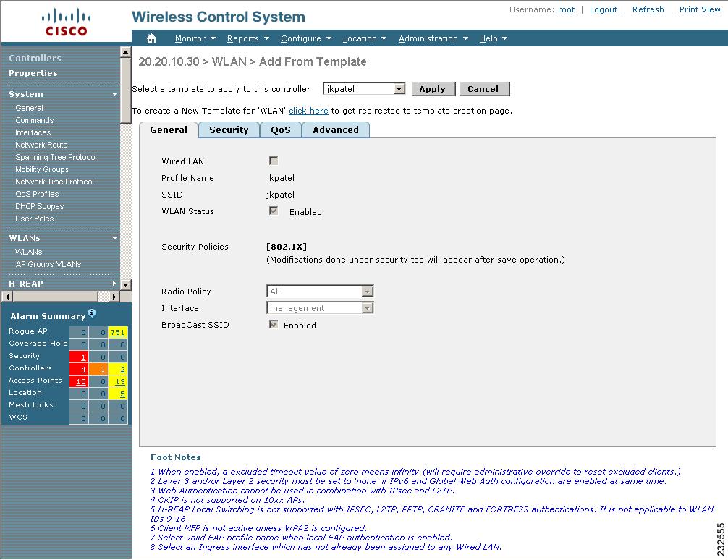
Task: Open the Radio Policy dropdown
Action: click(320, 291)
